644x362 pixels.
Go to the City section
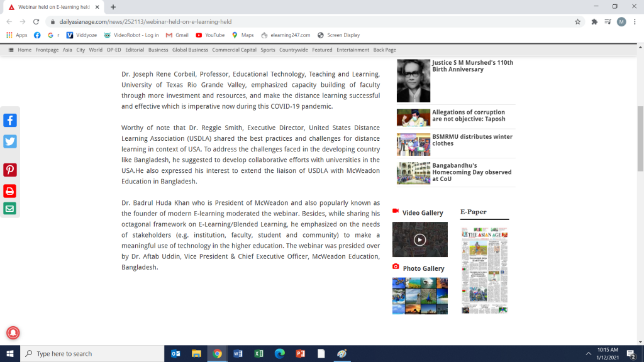(x=80, y=50)
